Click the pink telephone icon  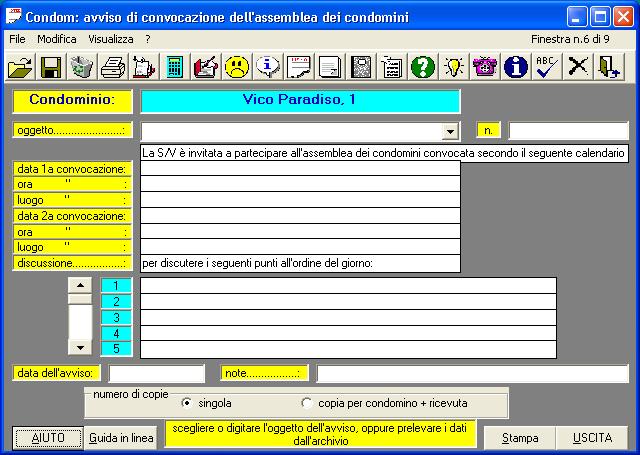[485, 67]
